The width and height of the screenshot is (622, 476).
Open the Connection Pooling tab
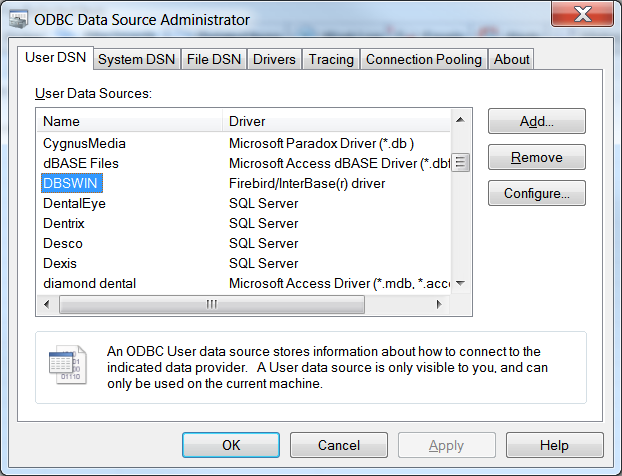tap(424, 59)
